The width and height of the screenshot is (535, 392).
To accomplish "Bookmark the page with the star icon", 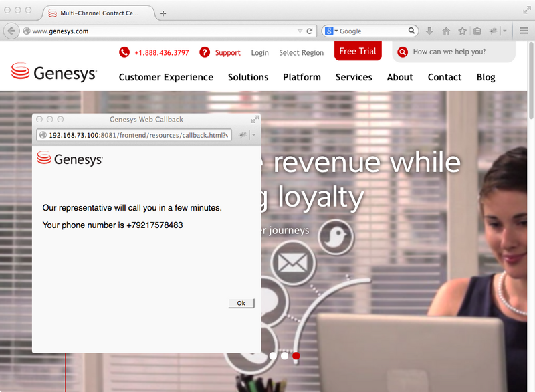I will point(462,31).
